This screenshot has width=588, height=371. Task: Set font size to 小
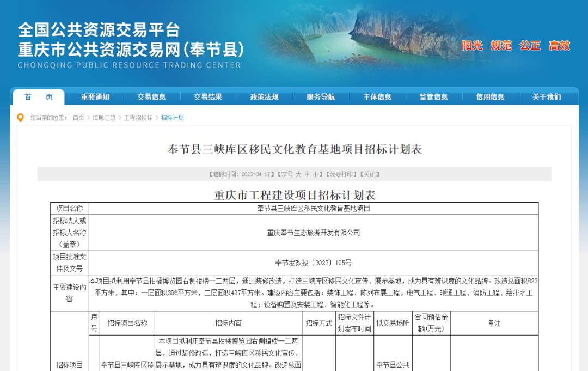316,174
